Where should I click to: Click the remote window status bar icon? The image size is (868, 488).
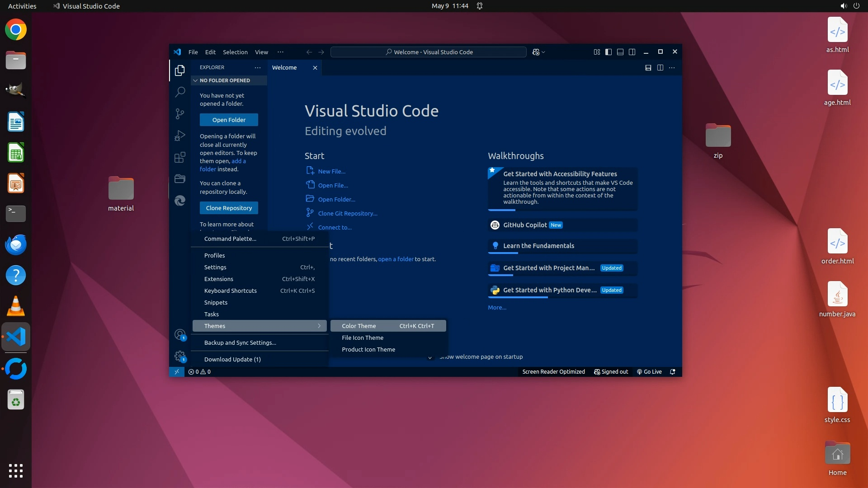pyautogui.click(x=177, y=372)
